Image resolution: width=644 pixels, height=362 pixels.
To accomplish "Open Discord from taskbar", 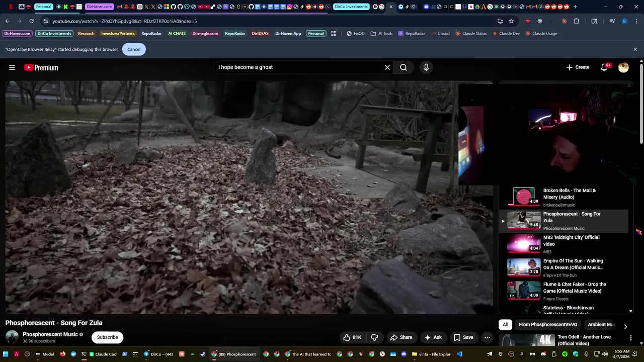I will (404, 354).
